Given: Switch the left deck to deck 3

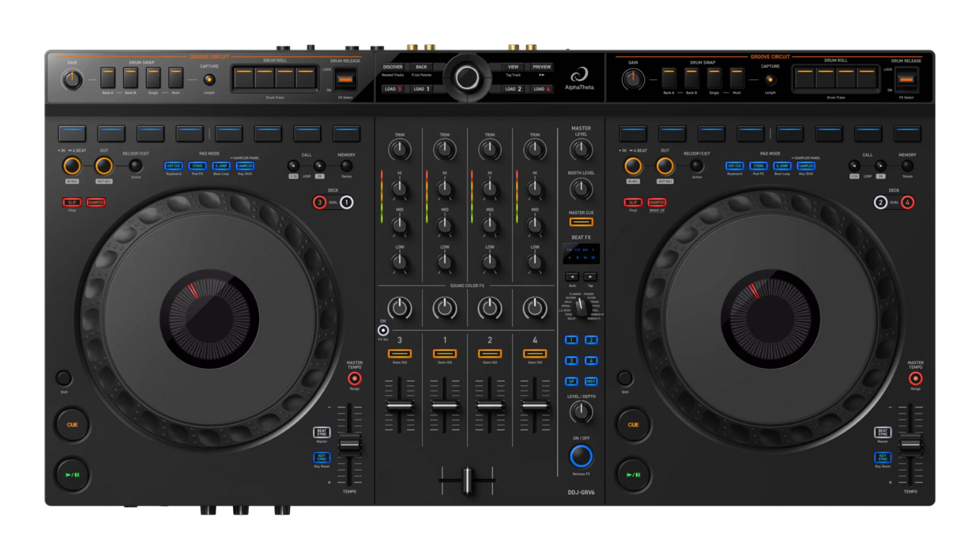Looking at the screenshot, I should [320, 202].
